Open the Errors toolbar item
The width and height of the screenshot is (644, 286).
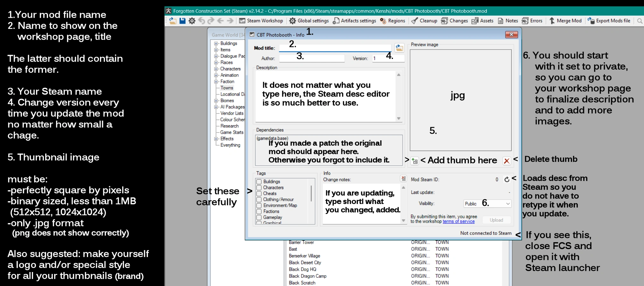point(532,21)
